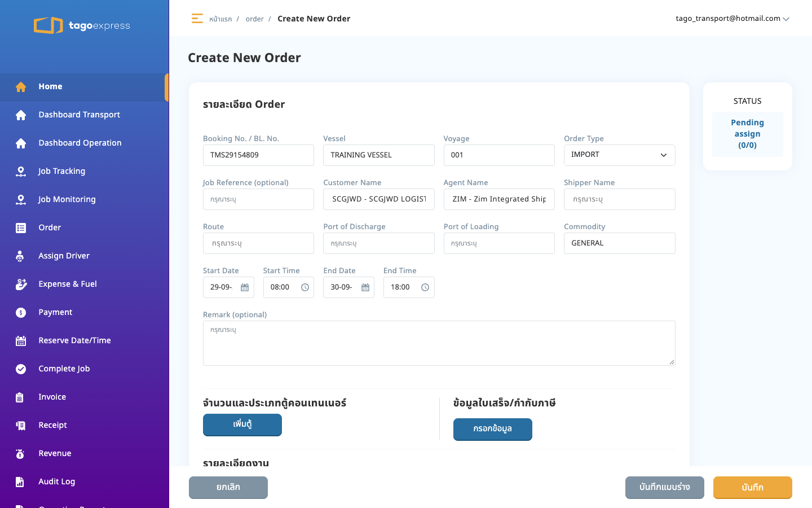Click the tagoexpress logo
Viewport: 812px width, 508px height.
pyautogui.click(x=82, y=25)
